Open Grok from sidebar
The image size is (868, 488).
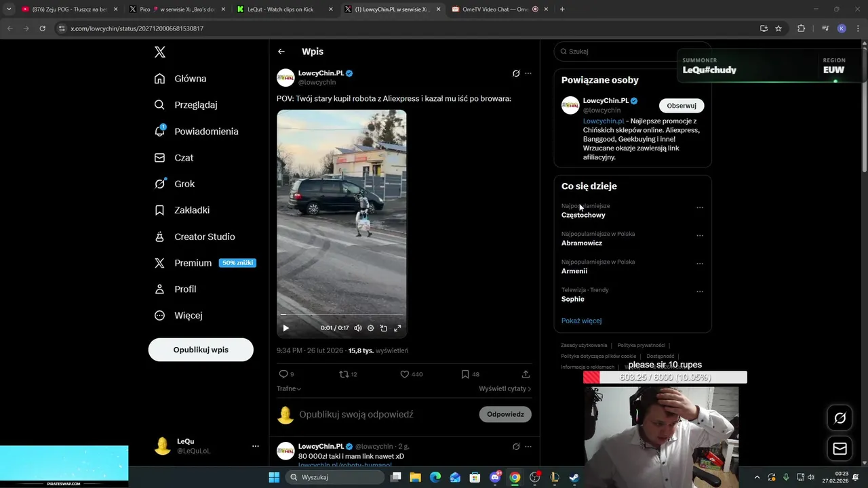174,184
